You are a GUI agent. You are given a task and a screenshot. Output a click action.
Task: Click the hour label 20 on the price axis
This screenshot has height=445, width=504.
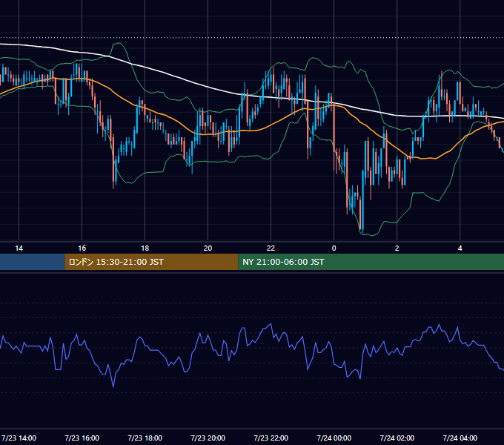coord(208,248)
